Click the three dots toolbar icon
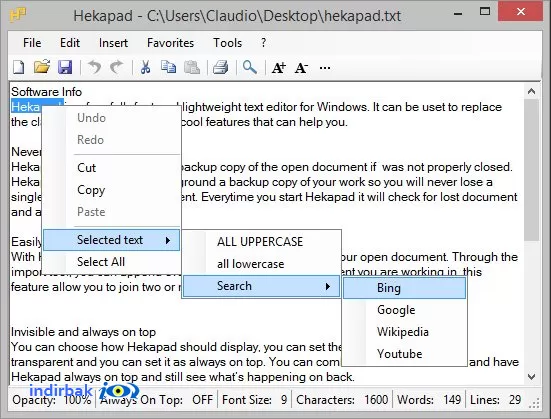 click(325, 68)
